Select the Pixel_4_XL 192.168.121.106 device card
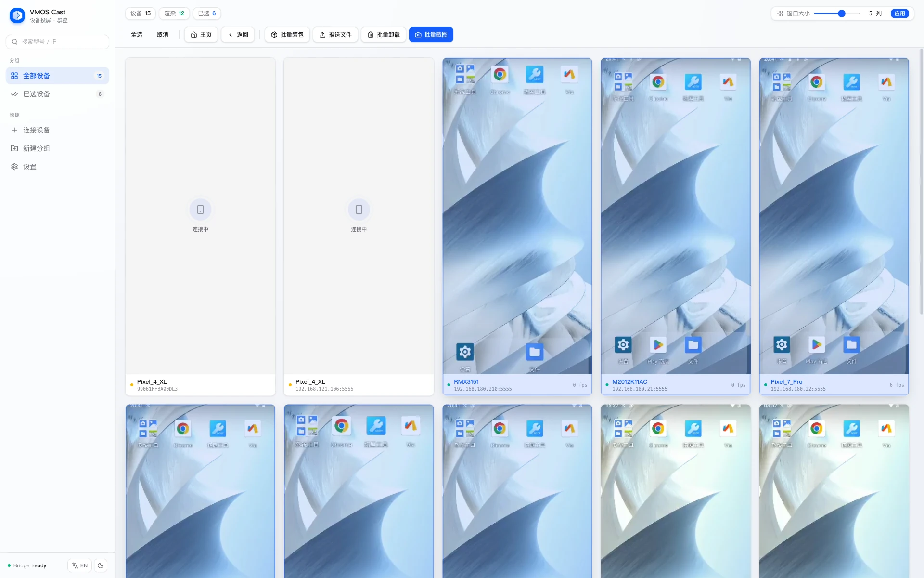The width and height of the screenshot is (924, 578). tap(359, 227)
